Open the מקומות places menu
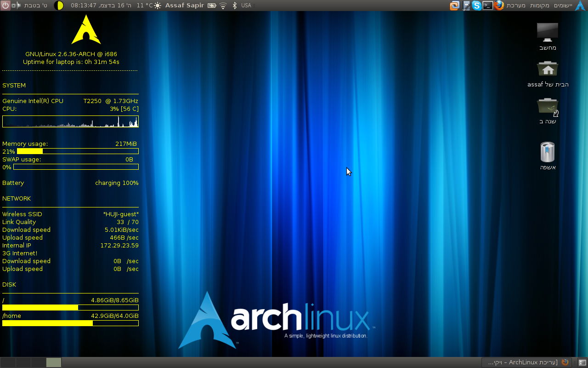Screen dimensions: 588x368 coord(540,6)
